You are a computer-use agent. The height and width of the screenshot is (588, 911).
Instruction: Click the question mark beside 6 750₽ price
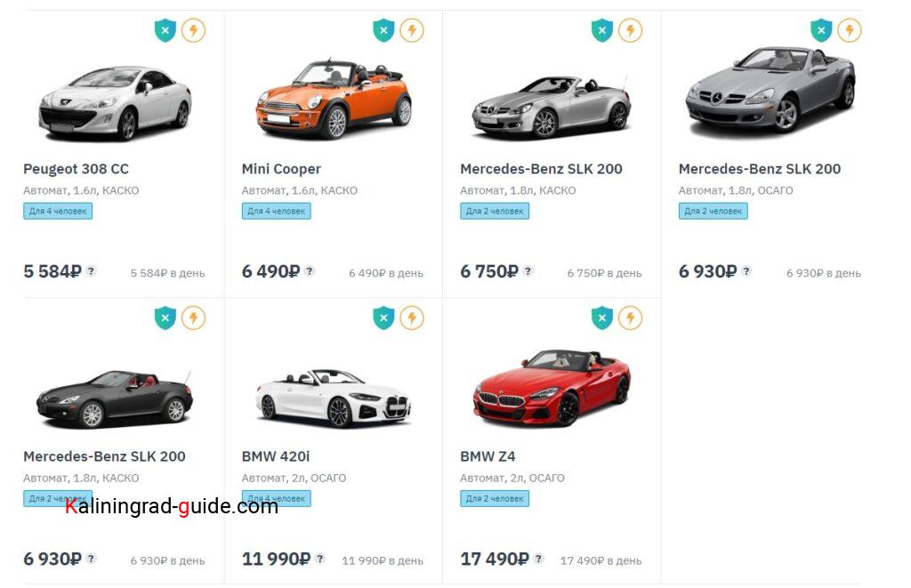528,271
